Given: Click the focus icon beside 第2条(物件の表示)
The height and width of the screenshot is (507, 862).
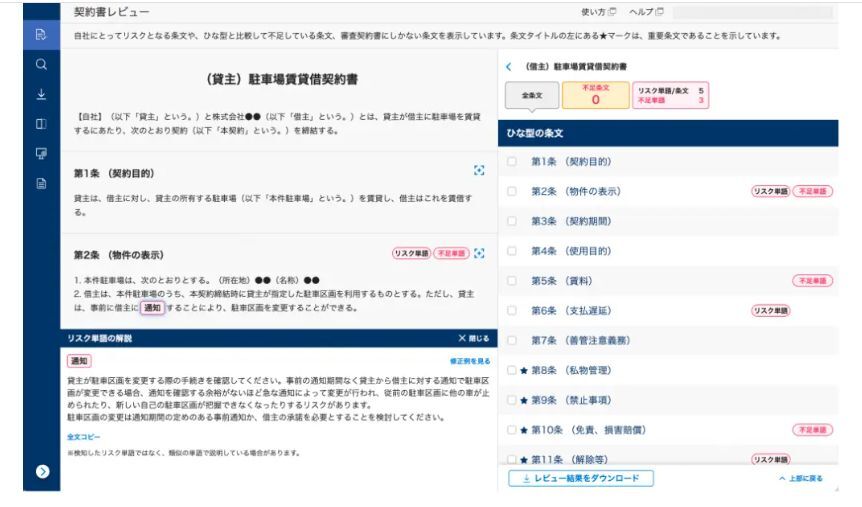Looking at the screenshot, I should coord(479,254).
